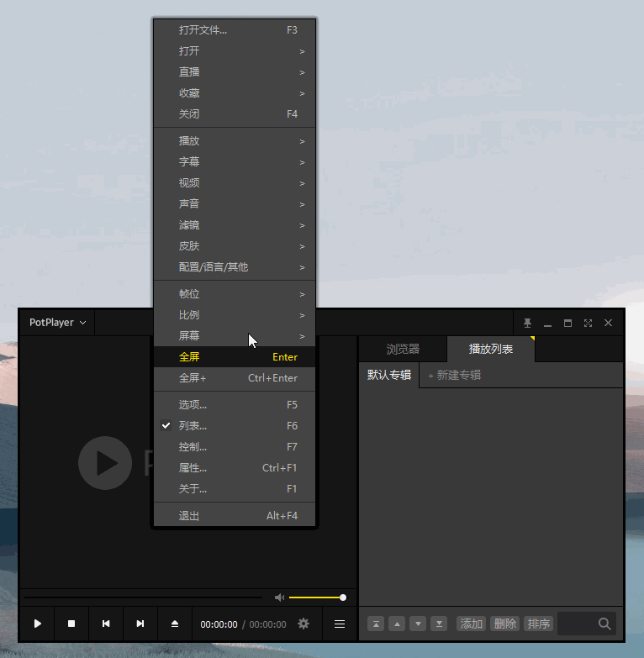This screenshot has width=644, height=658.
Task: Skip to the previous track
Action: pos(106,624)
